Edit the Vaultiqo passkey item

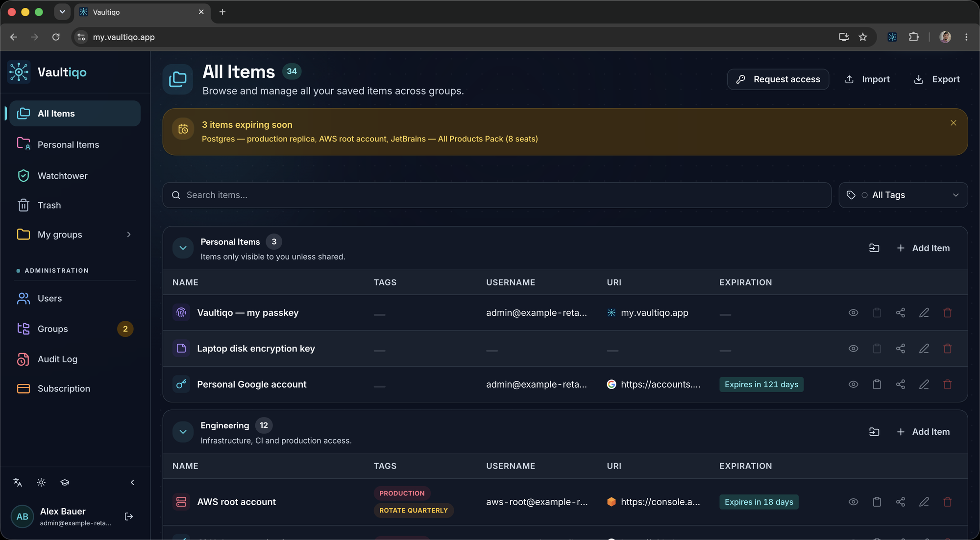924,313
